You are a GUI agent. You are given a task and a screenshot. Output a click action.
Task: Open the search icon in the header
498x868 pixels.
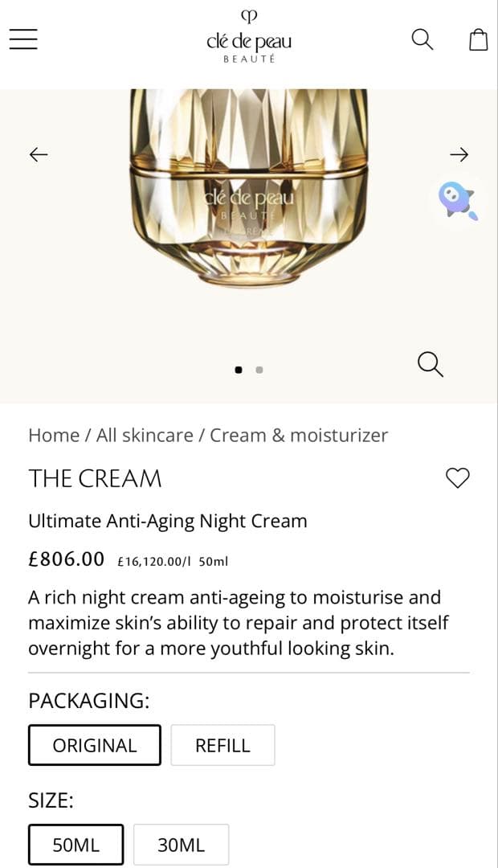pyautogui.click(x=422, y=39)
